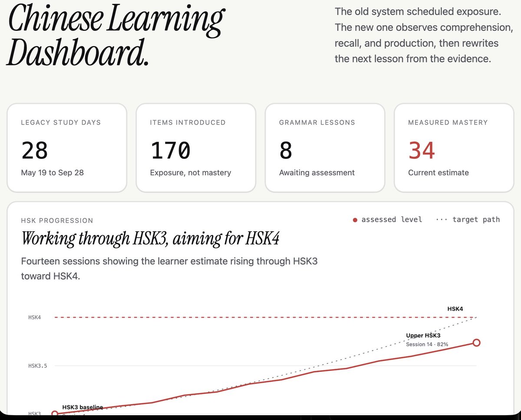Click the red assessed level legend dot
Image resolution: width=521 pixels, height=420 pixels.
pos(355,220)
